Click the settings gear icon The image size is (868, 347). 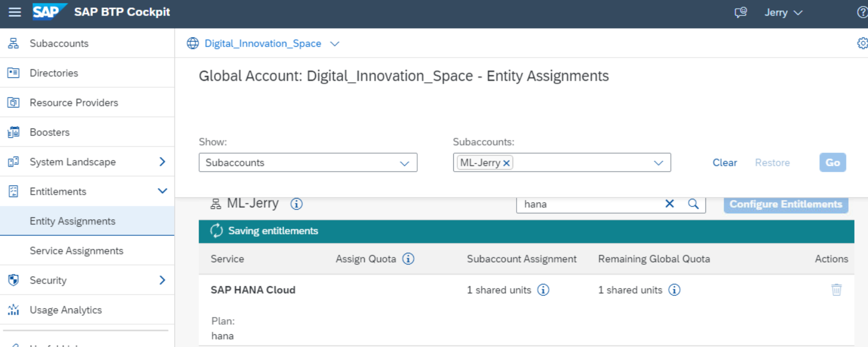coord(862,43)
